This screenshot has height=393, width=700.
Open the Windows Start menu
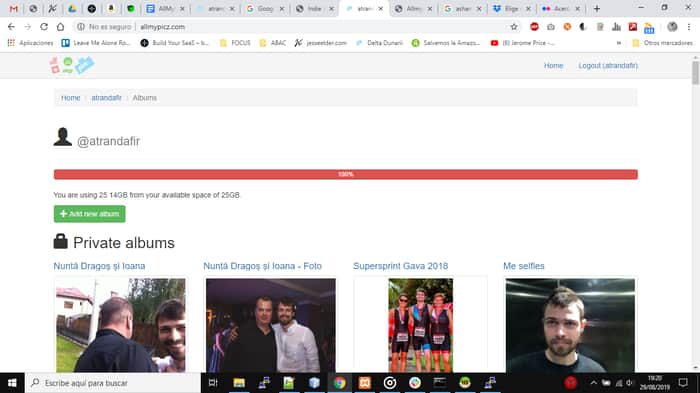(12, 383)
